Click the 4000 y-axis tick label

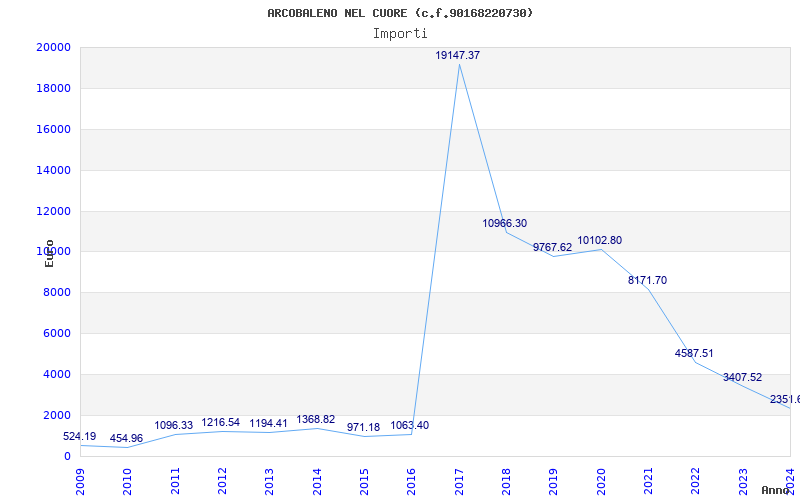pyautogui.click(x=56, y=374)
